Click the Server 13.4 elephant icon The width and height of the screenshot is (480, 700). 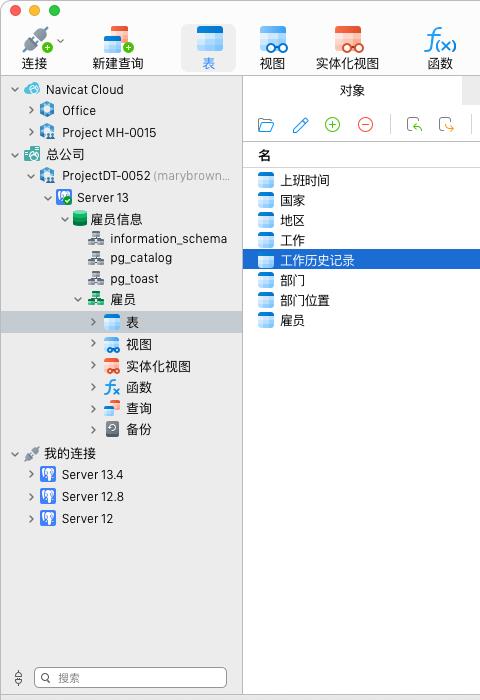pyautogui.click(x=48, y=474)
